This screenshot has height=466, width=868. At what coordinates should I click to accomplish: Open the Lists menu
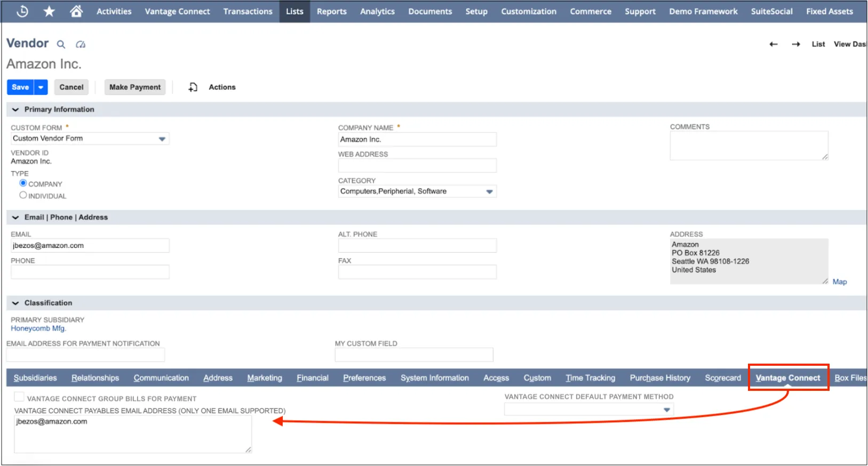pyautogui.click(x=294, y=11)
